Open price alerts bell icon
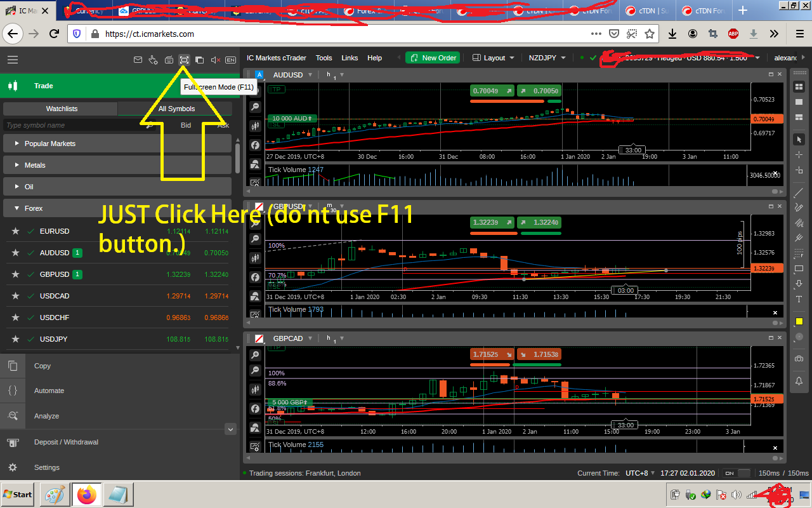812x508 pixels. [799, 381]
